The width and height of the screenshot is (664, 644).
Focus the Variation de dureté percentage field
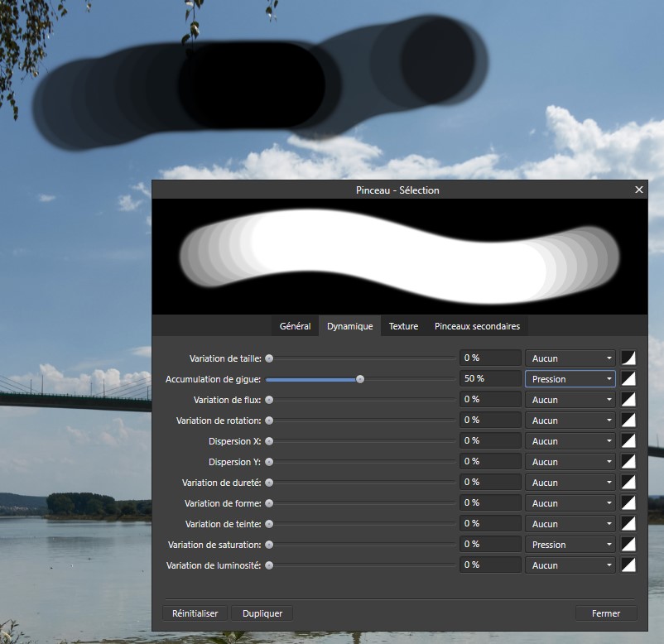pyautogui.click(x=490, y=483)
